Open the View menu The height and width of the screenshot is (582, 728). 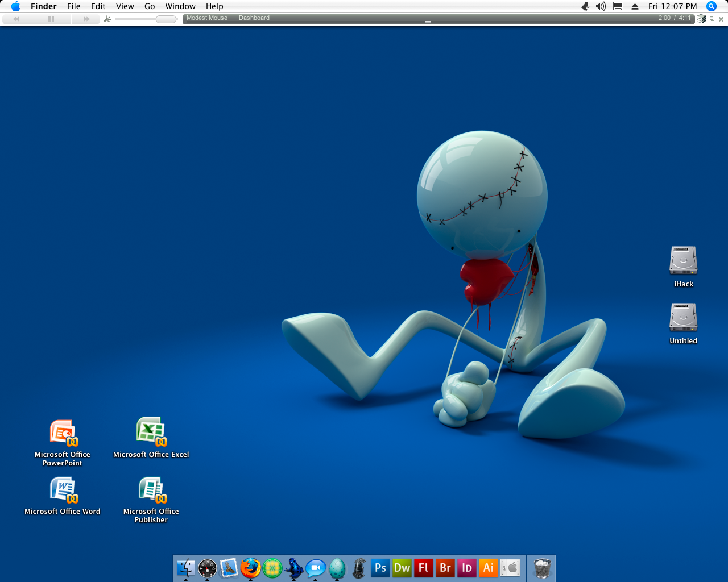(x=125, y=6)
